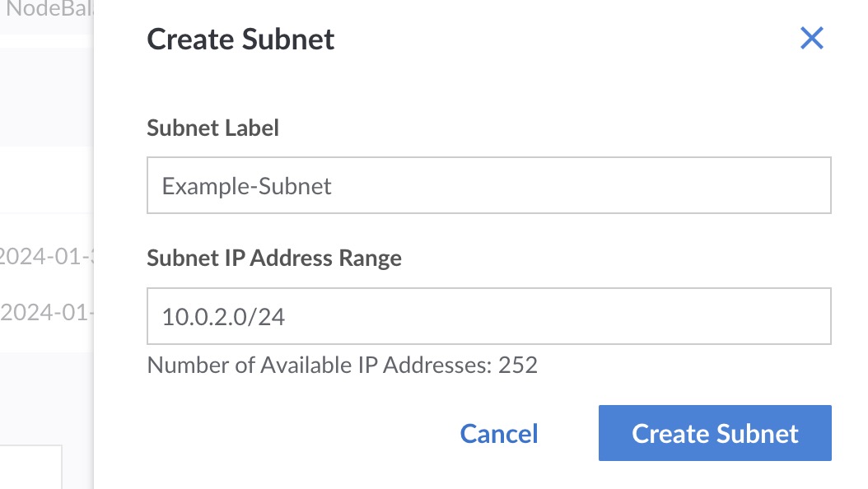
Task: Click the Create Subnet drawer title
Action: (x=240, y=40)
